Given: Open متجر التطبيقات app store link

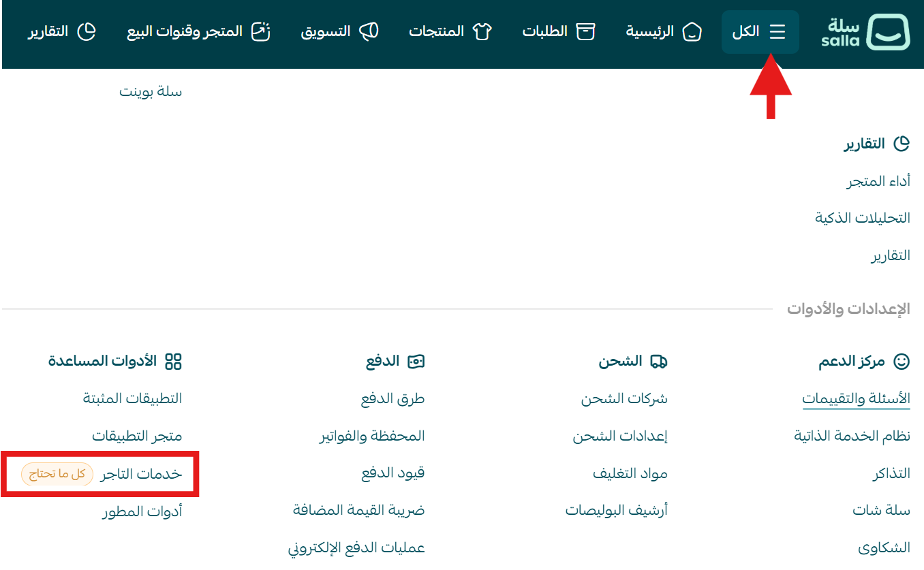Looking at the screenshot, I should (x=137, y=436).
